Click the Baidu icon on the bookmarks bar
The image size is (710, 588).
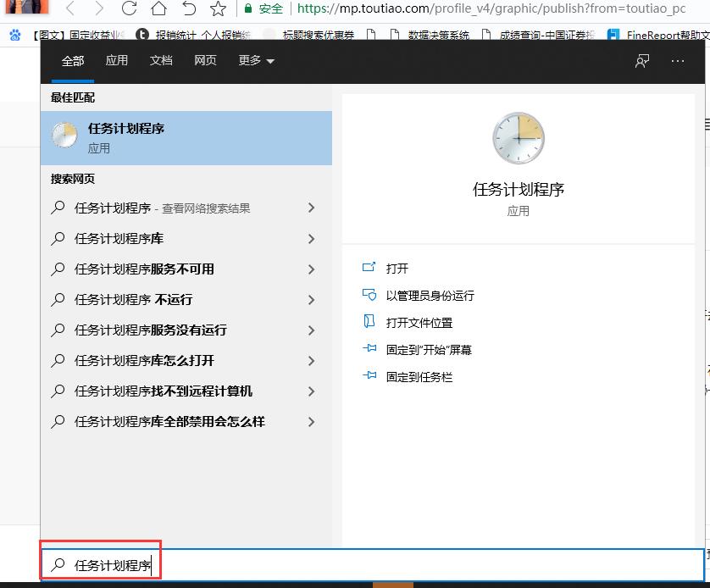(x=13, y=35)
